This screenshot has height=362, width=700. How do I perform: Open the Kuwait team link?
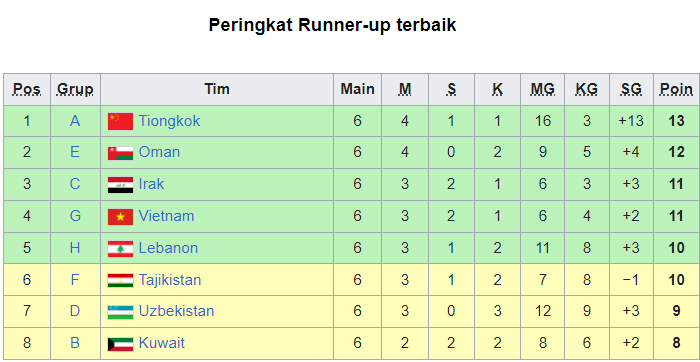(162, 343)
